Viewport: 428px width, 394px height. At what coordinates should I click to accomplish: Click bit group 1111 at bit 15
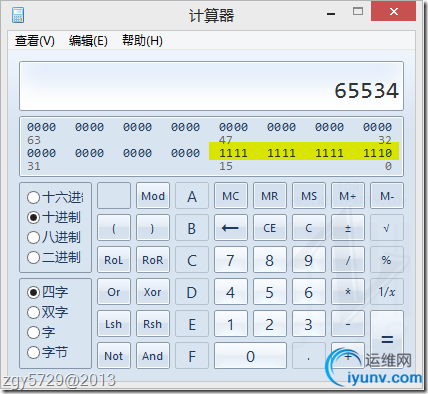pyautogui.click(x=233, y=153)
